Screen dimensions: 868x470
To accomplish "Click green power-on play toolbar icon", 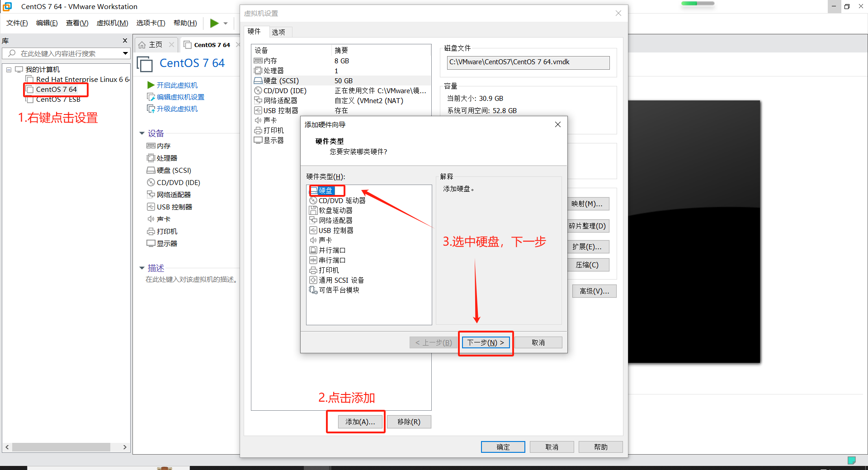I will pyautogui.click(x=214, y=23).
